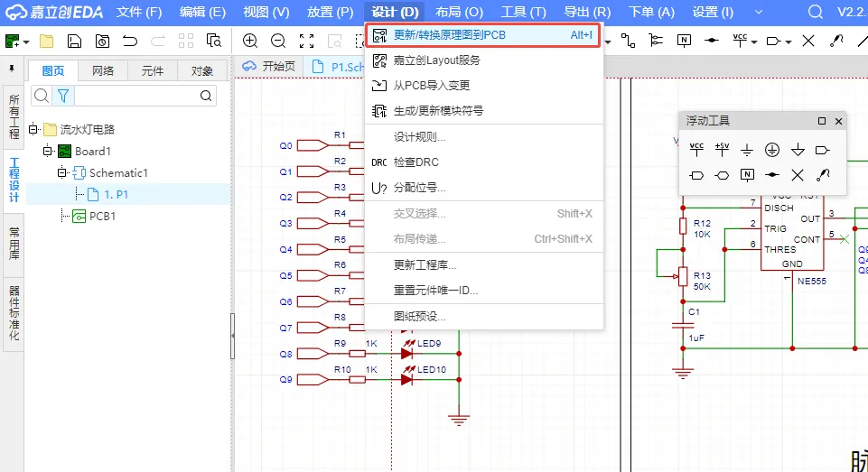868x472 pixels.
Task: Collapse the Board1 tree node
Action: point(48,151)
